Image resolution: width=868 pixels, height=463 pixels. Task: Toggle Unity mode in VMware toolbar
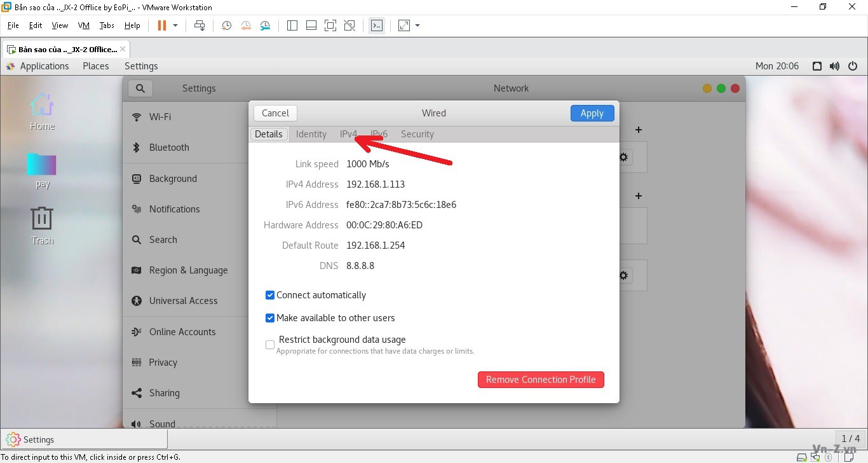[x=349, y=25]
